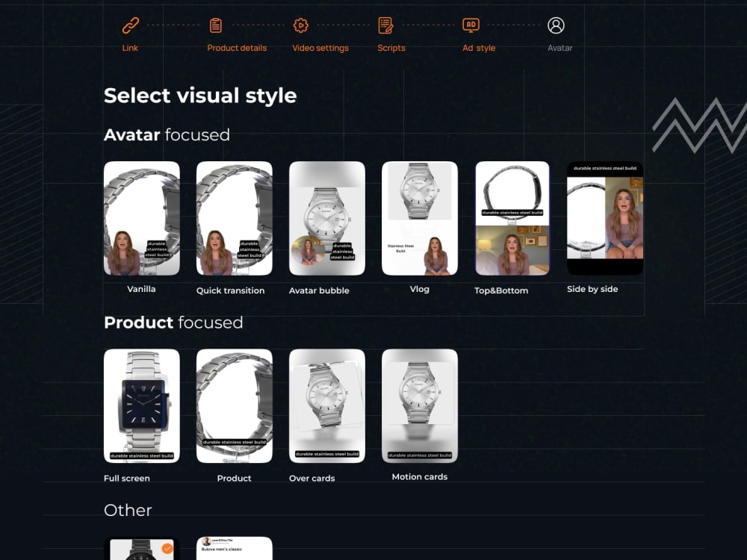
Task: Switch to Product details step label
Action: [237, 48]
